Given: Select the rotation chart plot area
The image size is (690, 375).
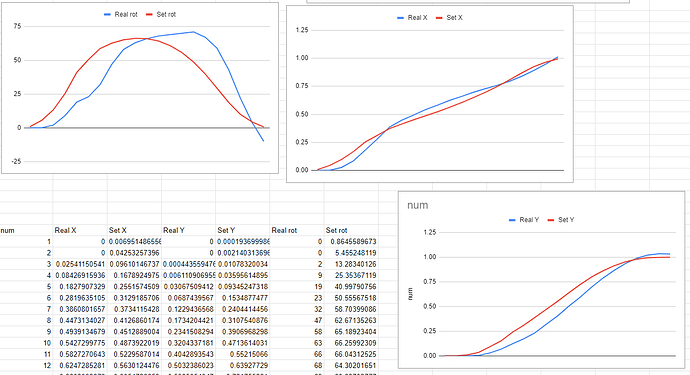Looking at the screenshot, I should pos(147,93).
